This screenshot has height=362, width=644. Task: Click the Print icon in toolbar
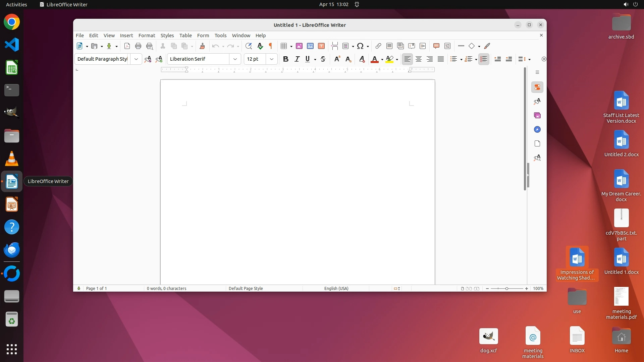point(138,46)
